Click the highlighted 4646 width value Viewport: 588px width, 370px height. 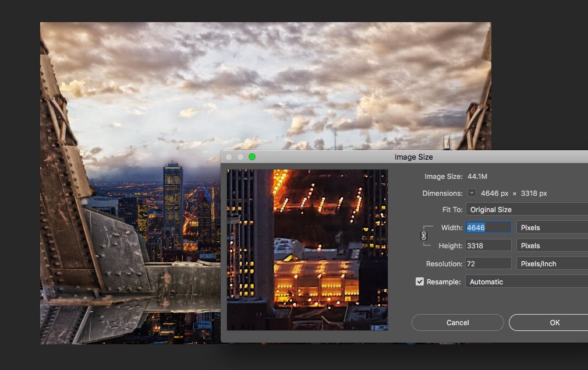point(477,227)
